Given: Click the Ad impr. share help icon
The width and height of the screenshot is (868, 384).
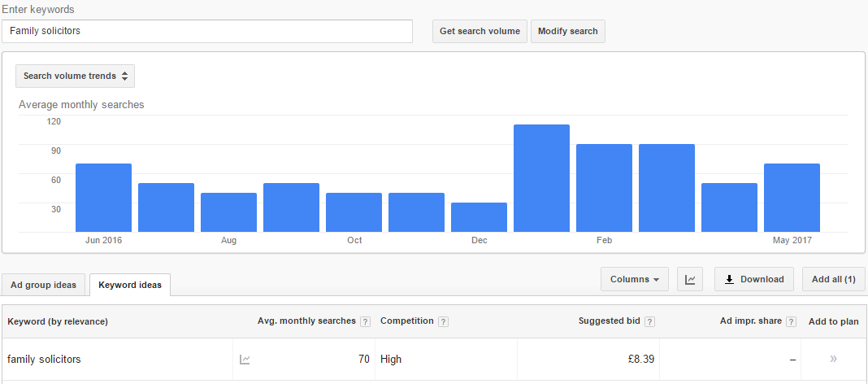Looking at the screenshot, I should pyautogui.click(x=792, y=321).
